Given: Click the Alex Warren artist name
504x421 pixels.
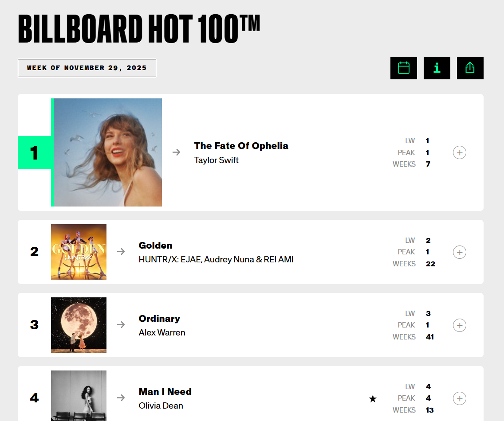Looking at the screenshot, I should tap(162, 332).
